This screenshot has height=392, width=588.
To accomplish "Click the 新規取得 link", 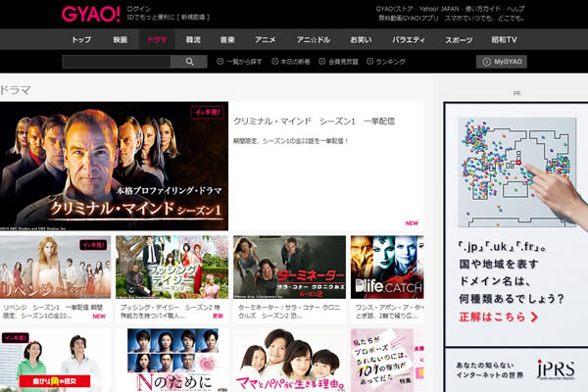I will pyautogui.click(x=193, y=18).
